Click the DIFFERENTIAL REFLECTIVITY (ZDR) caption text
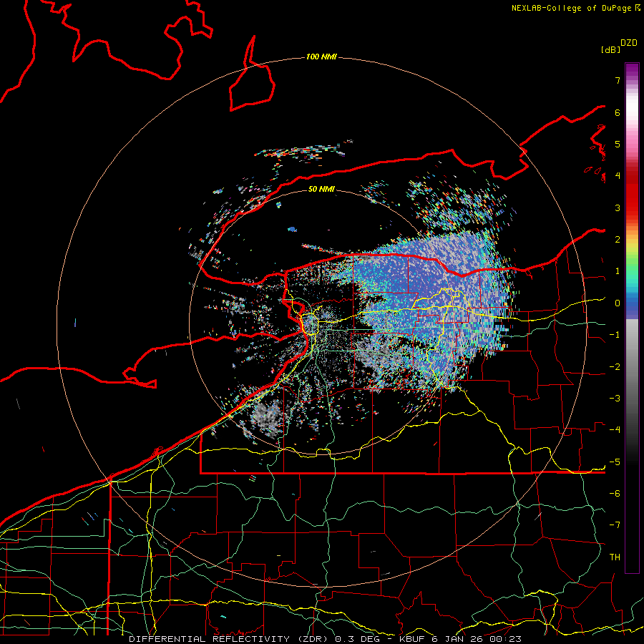This screenshot has width=644, height=644. pos(228,639)
